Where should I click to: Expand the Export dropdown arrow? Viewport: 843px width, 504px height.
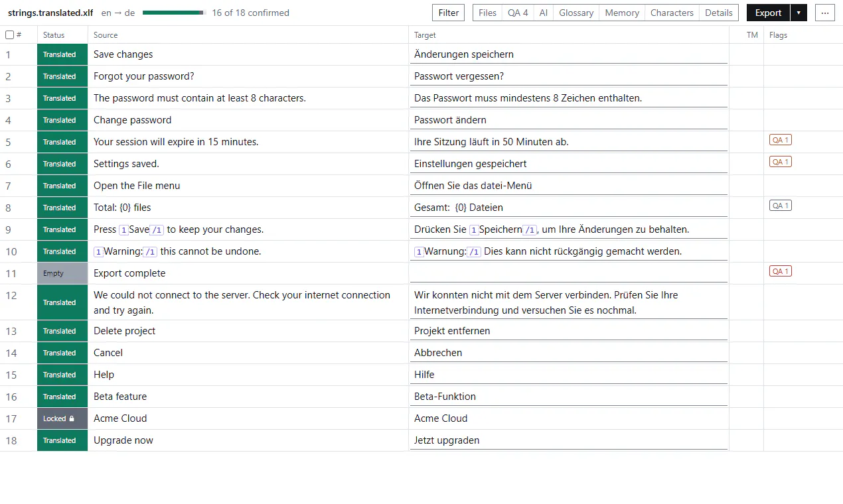(x=799, y=13)
